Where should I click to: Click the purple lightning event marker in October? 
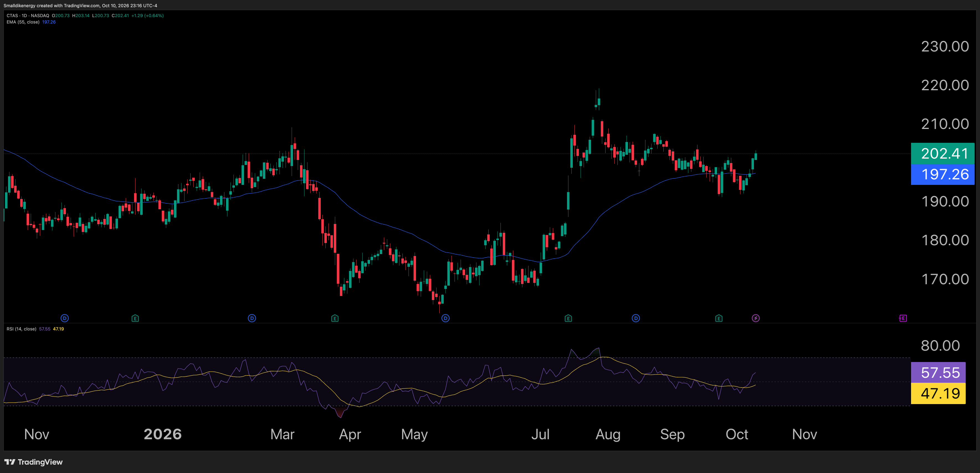pyautogui.click(x=756, y=318)
